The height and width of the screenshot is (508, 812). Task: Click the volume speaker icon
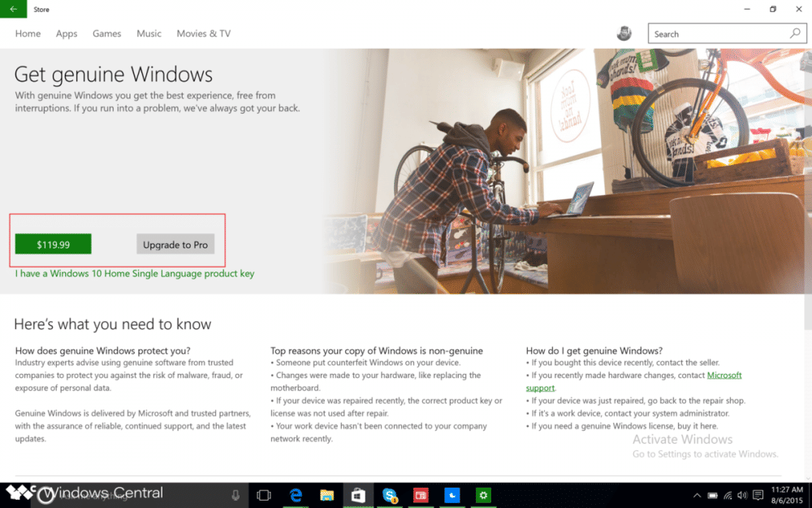click(x=741, y=494)
